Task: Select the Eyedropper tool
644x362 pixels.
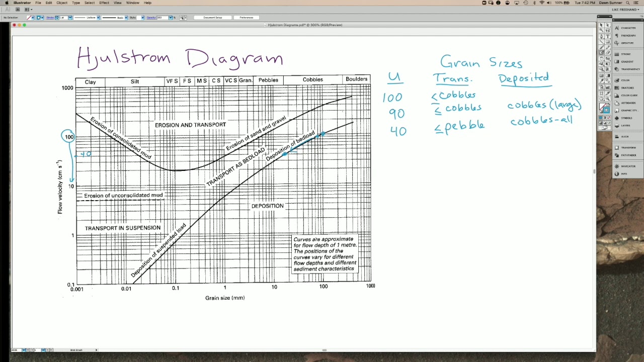Action: (x=601, y=81)
